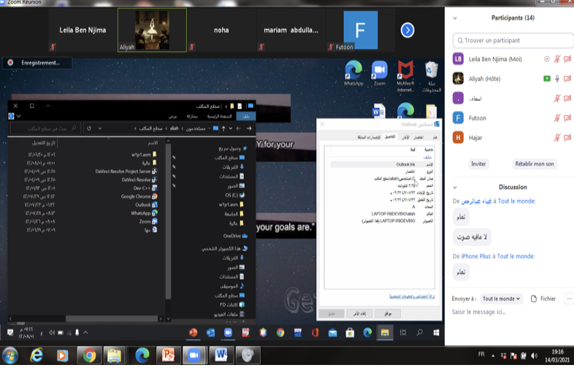
Task: Click the Inviter button
Action: pos(478,164)
